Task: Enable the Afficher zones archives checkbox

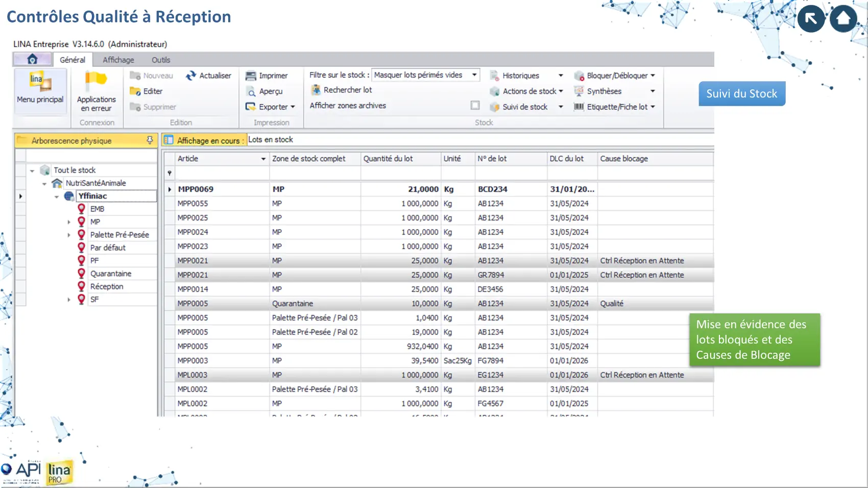Action: click(475, 105)
